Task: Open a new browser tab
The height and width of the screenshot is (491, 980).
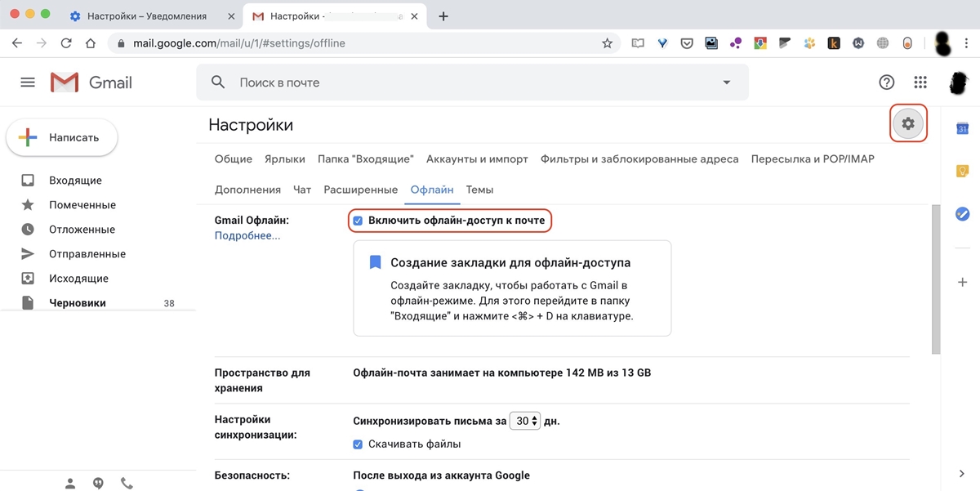Action: (443, 16)
